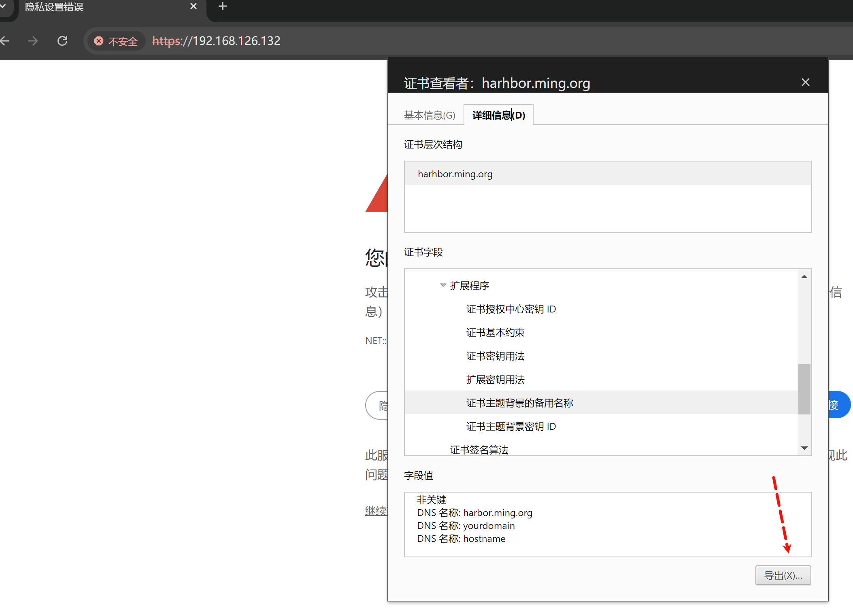This screenshot has width=853, height=616.
Task: Select 证书基本约束 field
Action: (495, 333)
